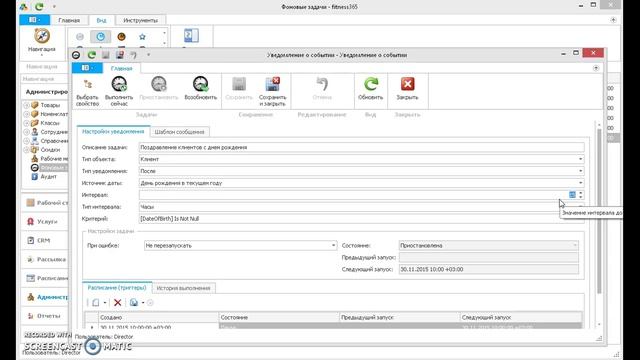Sort triggers by Создано column header
This screenshot has width=640, height=360.
point(158,317)
